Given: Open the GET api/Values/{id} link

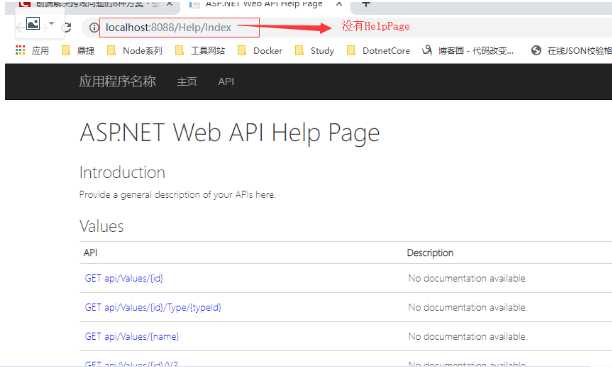Looking at the screenshot, I should click(x=124, y=278).
